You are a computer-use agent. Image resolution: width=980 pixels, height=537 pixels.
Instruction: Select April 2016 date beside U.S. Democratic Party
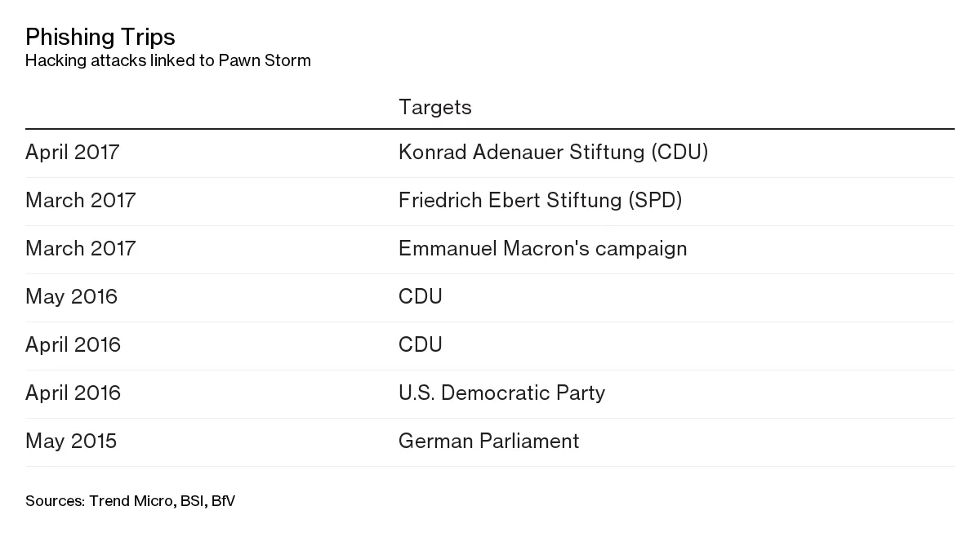coord(73,393)
